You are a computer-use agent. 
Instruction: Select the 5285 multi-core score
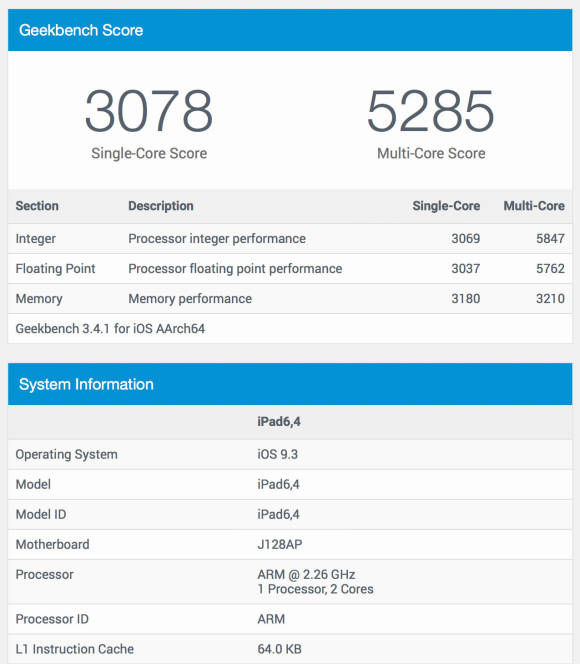click(431, 111)
